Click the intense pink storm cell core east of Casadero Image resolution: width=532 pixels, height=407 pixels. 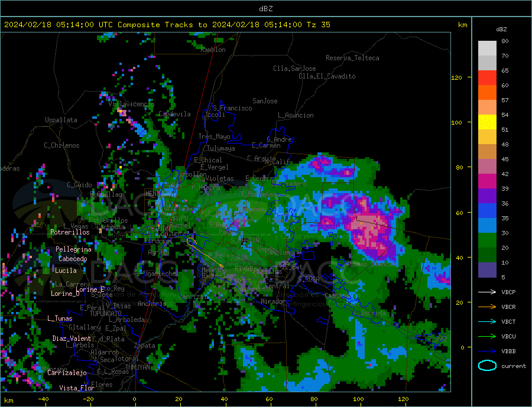click(x=371, y=228)
